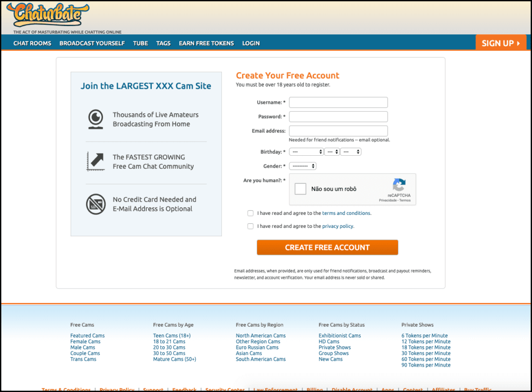Open the birthday year dropdown
This screenshot has width=532, height=392.
point(351,152)
